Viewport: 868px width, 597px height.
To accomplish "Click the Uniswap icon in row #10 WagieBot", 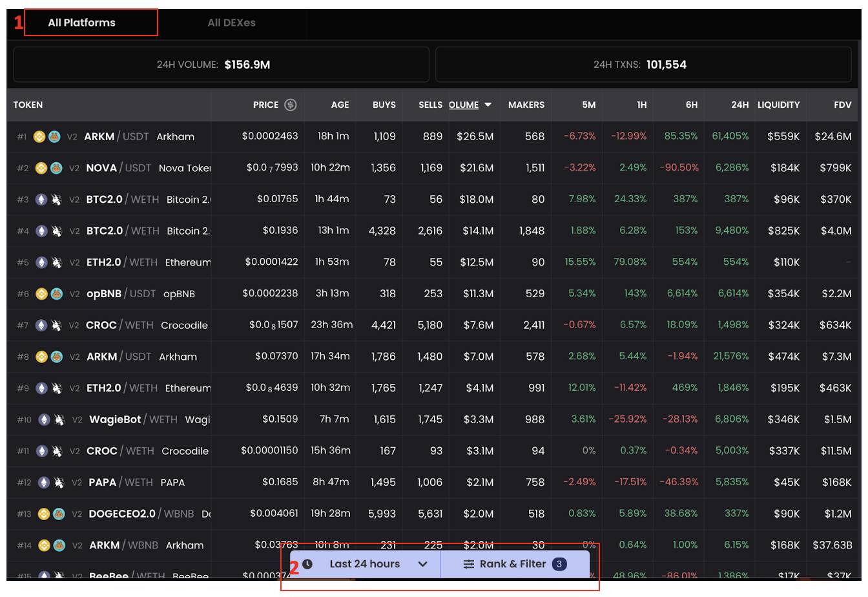I will tap(59, 420).
